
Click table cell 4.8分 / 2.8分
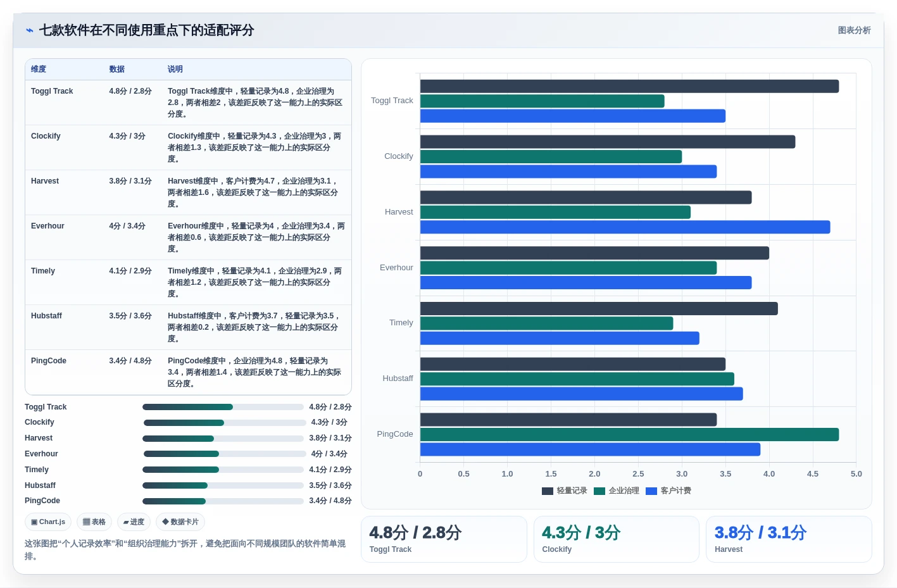click(130, 91)
